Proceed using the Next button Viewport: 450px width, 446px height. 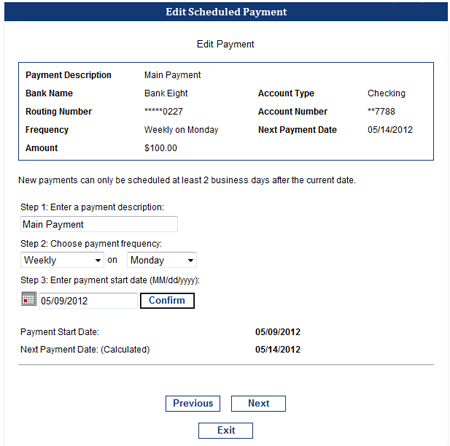(258, 403)
